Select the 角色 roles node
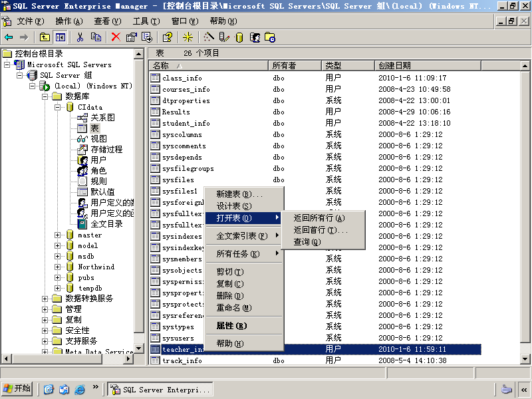The height and width of the screenshot is (399, 532). (x=98, y=171)
